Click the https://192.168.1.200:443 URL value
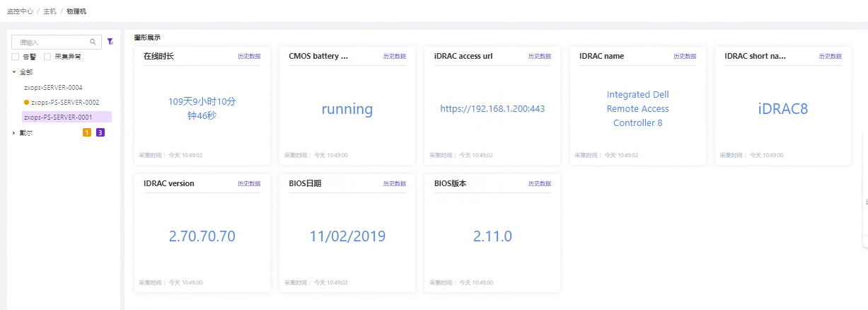Image resolution: width=868 pixels, height=310 pixels. [x=492, y=109]
